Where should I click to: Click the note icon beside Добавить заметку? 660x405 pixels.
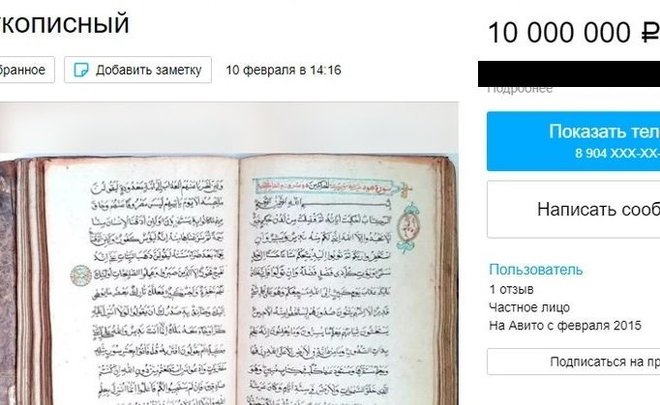[x=81, y=70]
